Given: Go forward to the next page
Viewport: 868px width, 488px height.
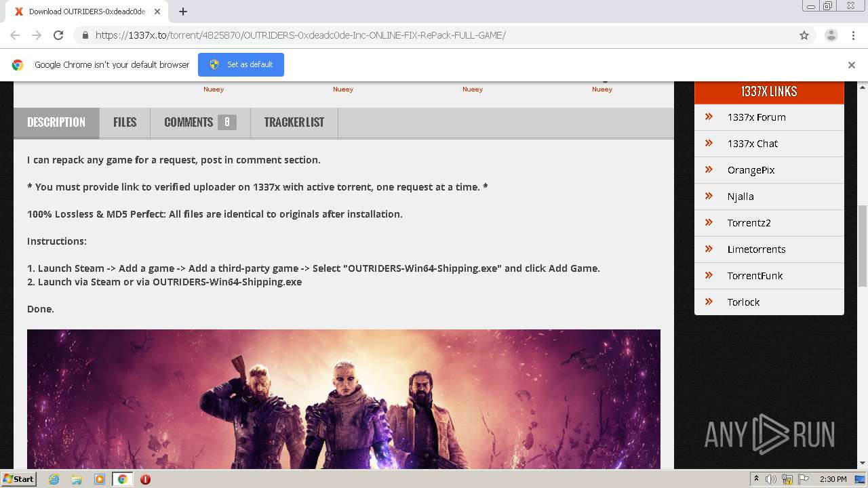Looking at the screenshot, I should click(x=37, y=35).
